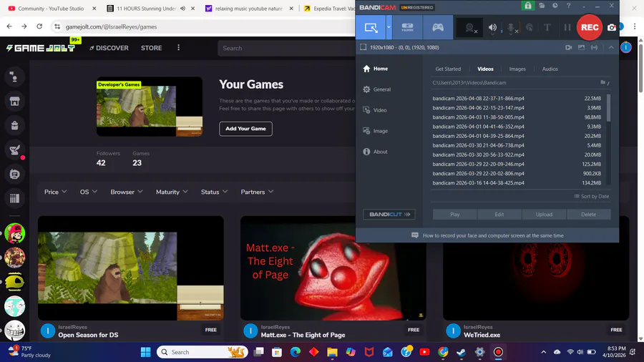Click image icon in Bandicam status row
Screen dimensions: 644x362
tap(581, 47)
